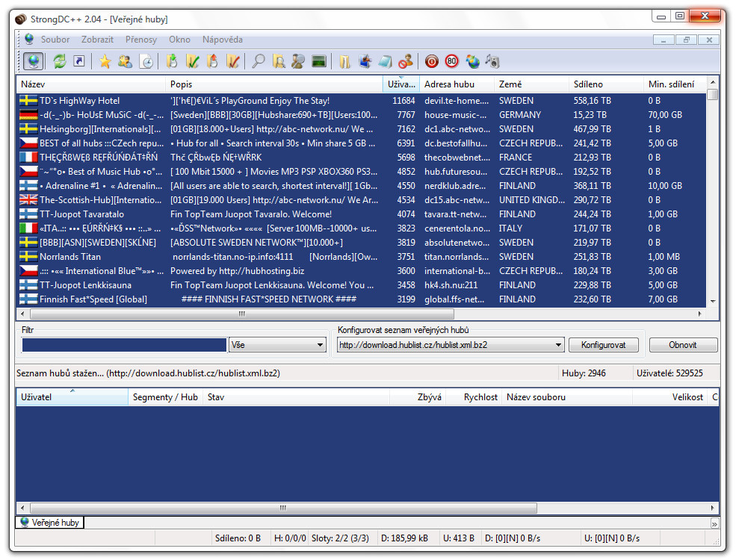Open Download Queue via the green-arrow folder icon
This screenshot has width=736, height=560.
[x=172, y=61]
